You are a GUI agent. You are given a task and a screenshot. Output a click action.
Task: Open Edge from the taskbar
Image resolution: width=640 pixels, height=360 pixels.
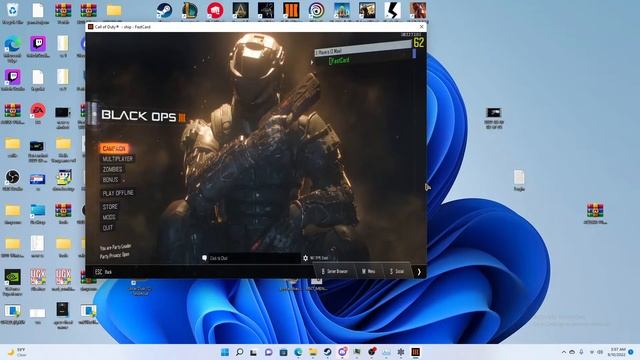click(298, 352)
